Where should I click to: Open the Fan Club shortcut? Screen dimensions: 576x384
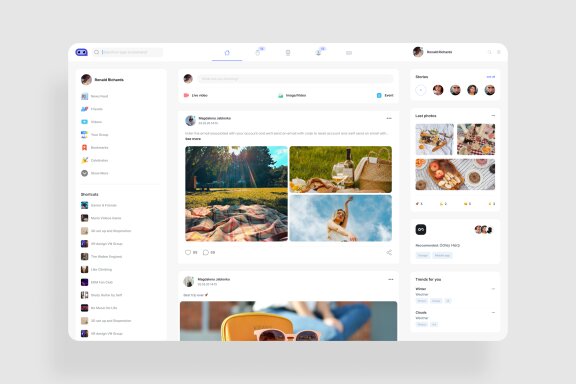tap(97, 282)
